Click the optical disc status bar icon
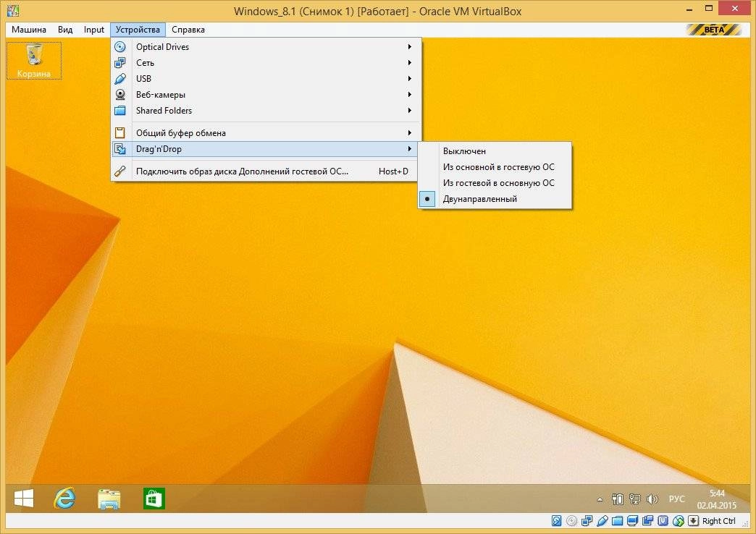This screenshot has height=534, width=756. click(x=572, y=520)
